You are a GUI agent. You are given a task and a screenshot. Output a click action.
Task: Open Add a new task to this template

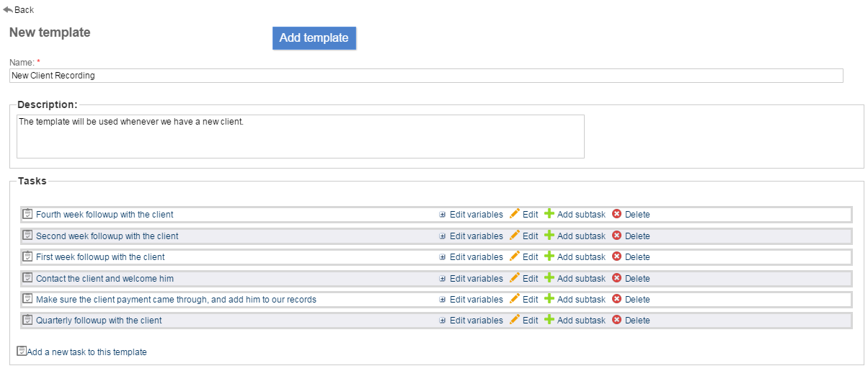(x=87, y=352)
